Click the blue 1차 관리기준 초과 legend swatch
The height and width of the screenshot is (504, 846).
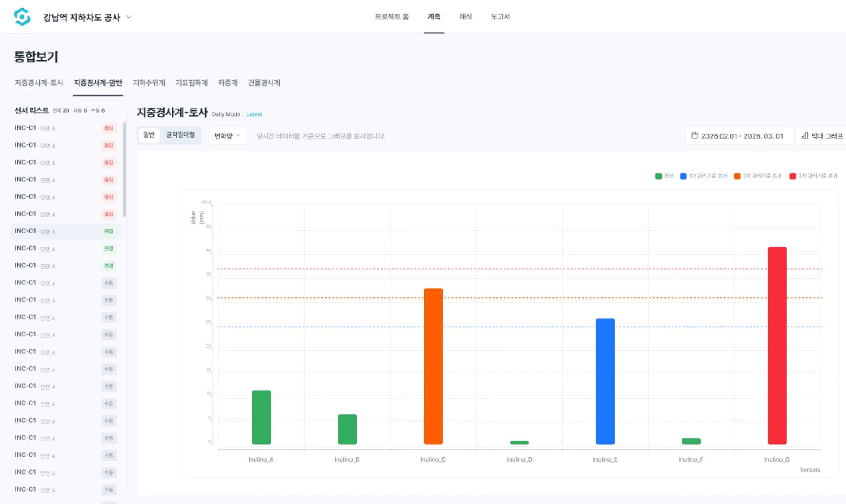pyautogui.click(x=683, y=176)
